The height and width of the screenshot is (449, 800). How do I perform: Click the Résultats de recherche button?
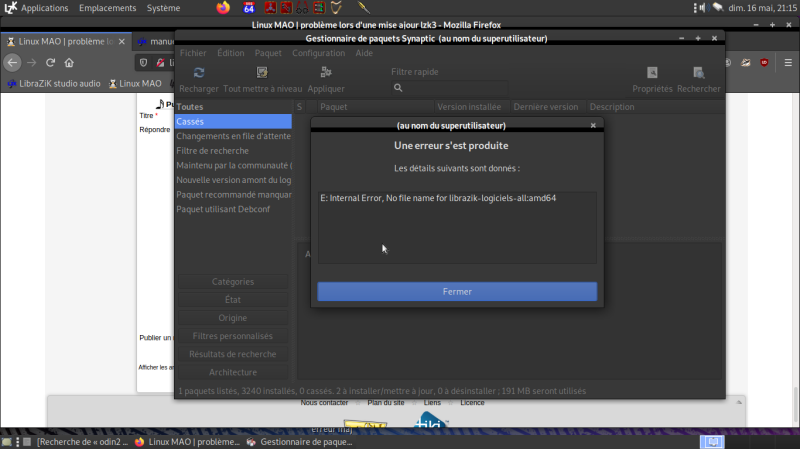click(x=233, y=354)
